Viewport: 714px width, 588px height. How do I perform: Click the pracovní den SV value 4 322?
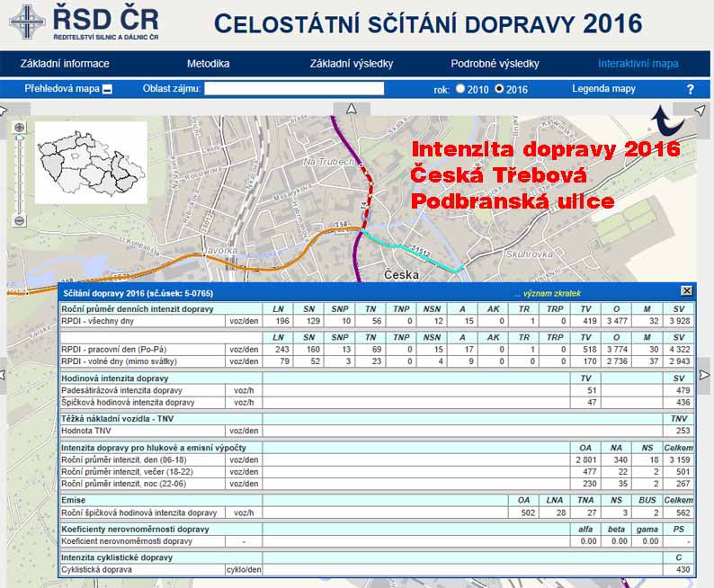(x=679, y=350)
